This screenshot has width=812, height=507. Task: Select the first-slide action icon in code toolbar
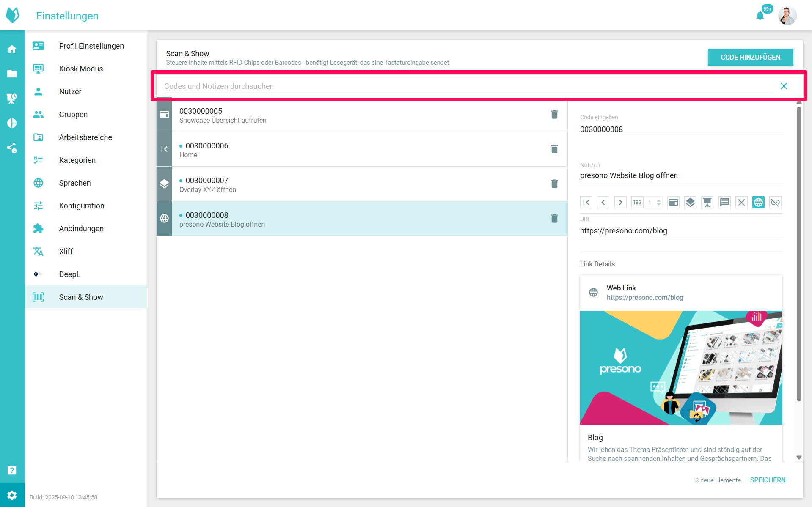pyautogui.click(x=586, y=203)
